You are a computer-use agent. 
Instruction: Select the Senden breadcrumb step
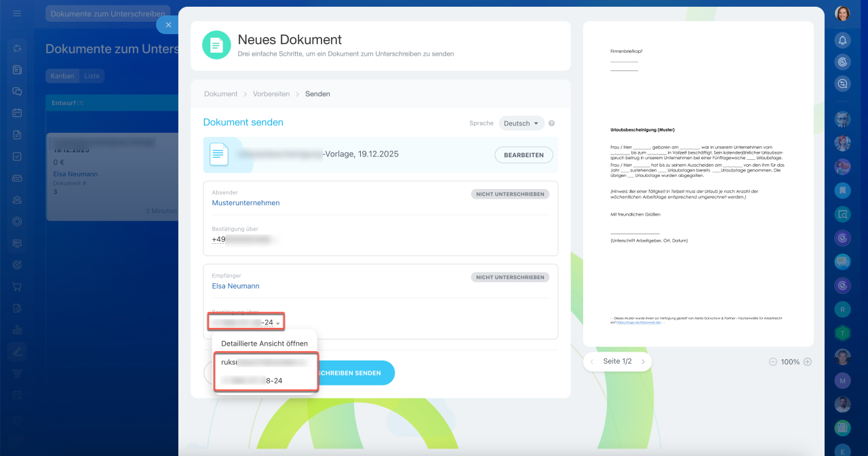click(317, 94)
